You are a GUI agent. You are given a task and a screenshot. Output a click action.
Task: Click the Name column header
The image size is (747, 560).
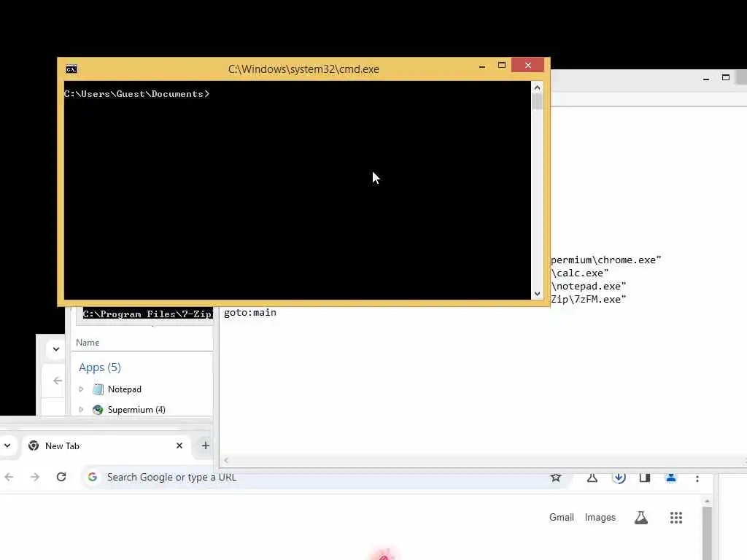point(88,343)
